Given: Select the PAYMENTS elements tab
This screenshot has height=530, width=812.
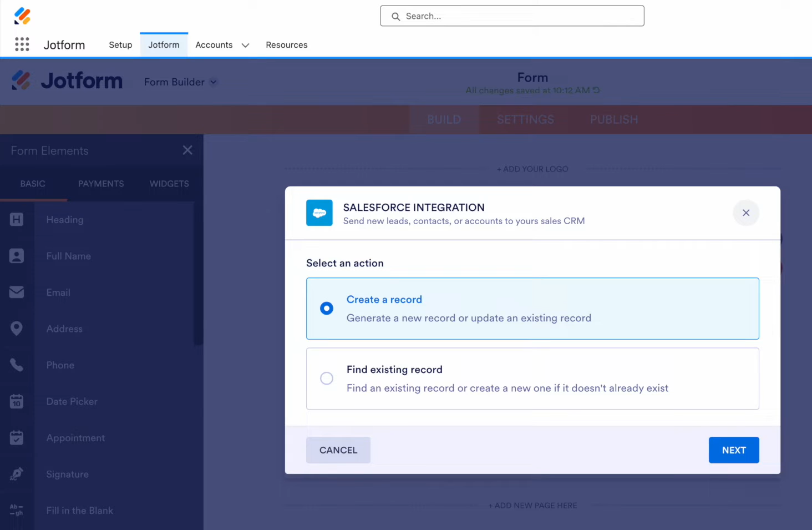Looking at the screenshot, I should [x=101, y=184].
